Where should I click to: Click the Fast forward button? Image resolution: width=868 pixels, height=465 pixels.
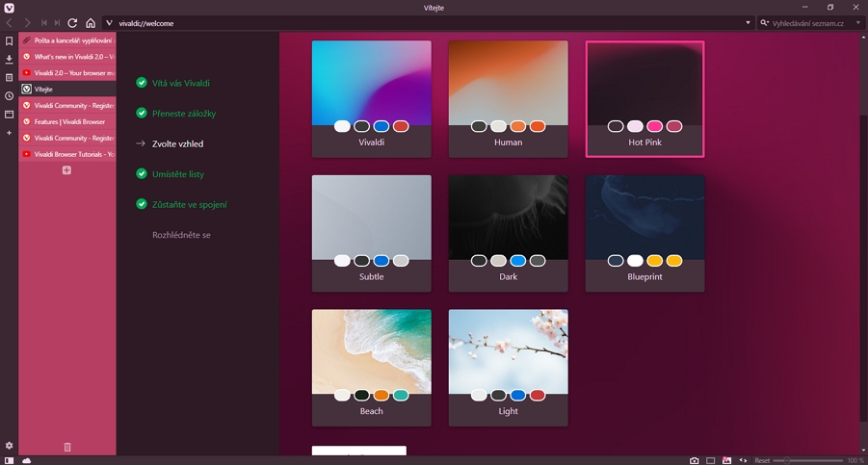57,23
